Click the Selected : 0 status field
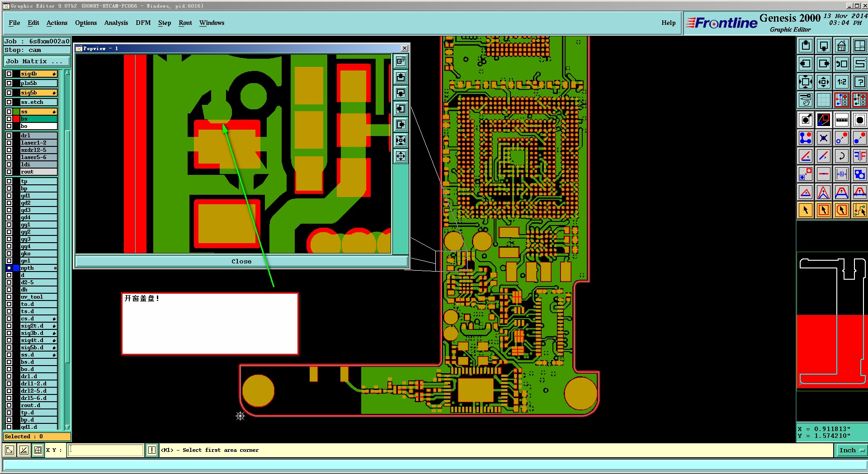 pyautogui.click(x=37, y=436)
